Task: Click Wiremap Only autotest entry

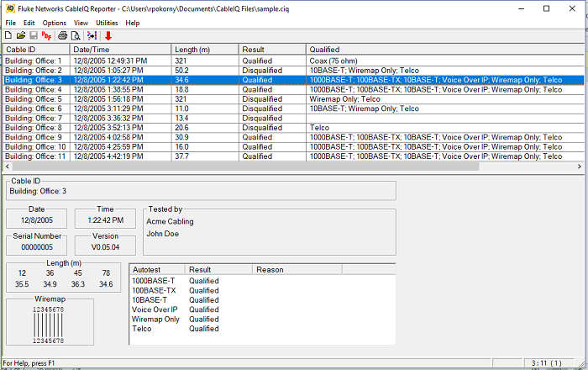Action: [x=155, y=320]
